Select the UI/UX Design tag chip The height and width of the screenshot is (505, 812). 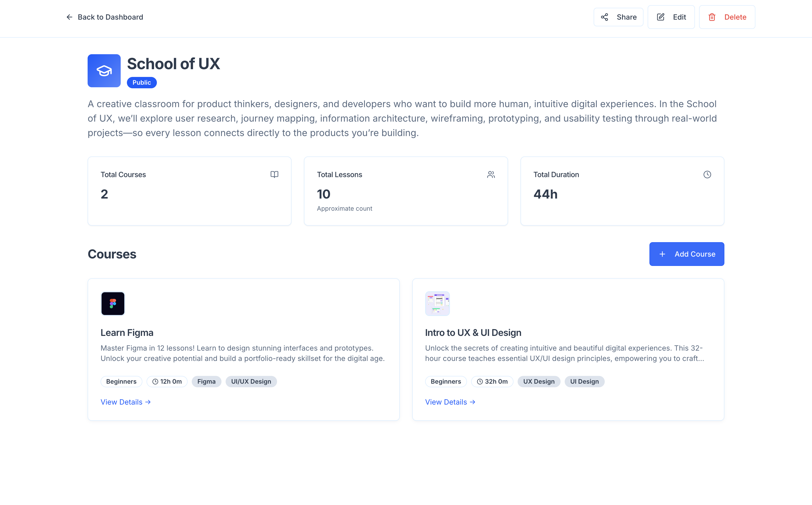(x=251, y=381)
